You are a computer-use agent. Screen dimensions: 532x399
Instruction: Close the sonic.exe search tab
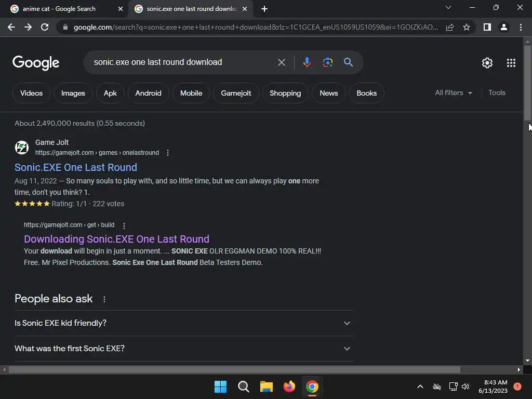point(245,9)
